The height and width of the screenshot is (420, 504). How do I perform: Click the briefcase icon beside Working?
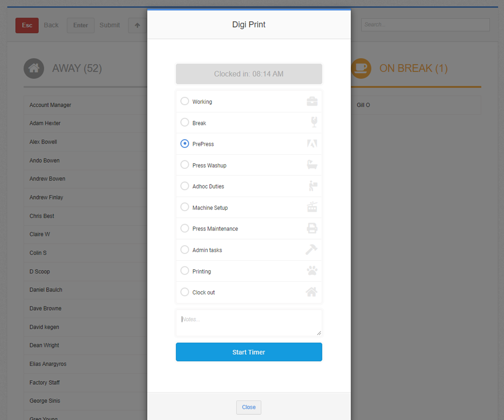(312, 101)
